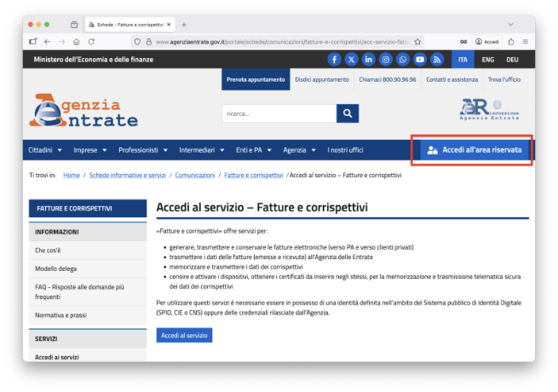Switch language to ITA
The height and width of the screenshot is (392, 558).
pyautogui.click(x=463, y=60)
